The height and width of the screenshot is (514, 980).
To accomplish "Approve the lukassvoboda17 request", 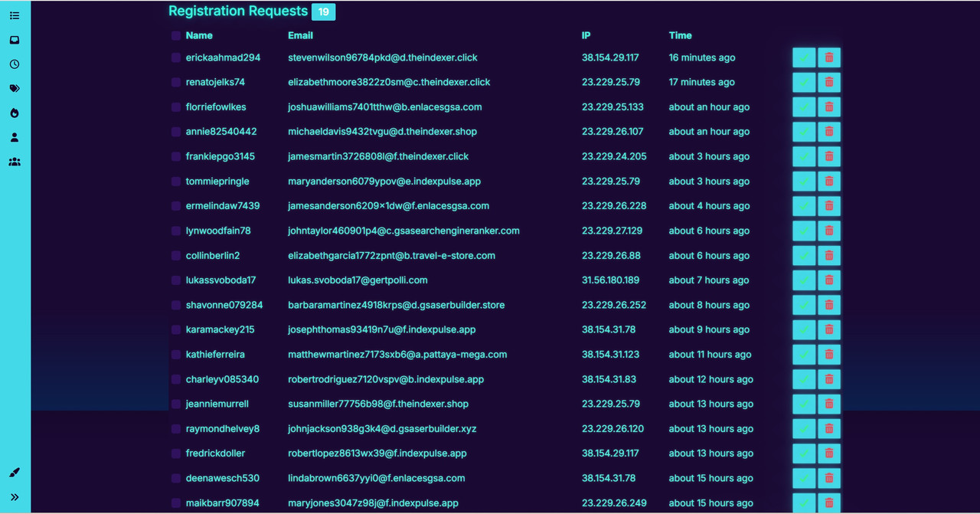I will tap(804, 280).
